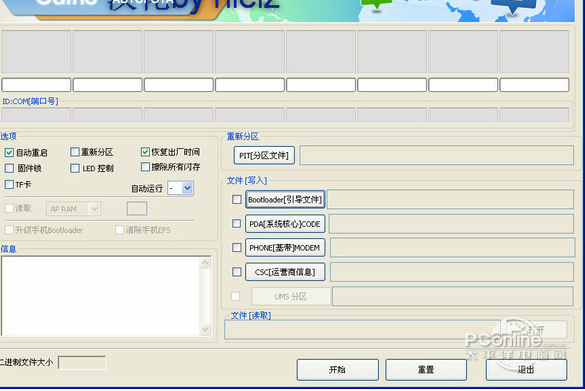Tick the checkbox beside CSC[运营商信息]

(x=237, y=272)
